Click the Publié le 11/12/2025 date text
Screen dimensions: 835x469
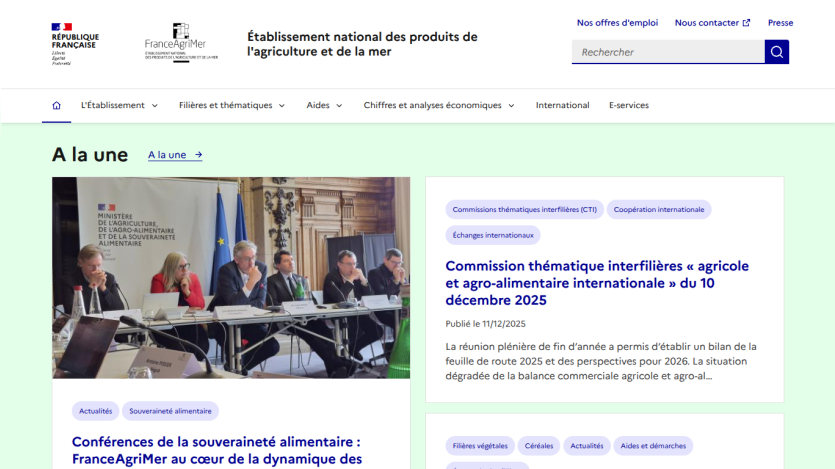485,324
